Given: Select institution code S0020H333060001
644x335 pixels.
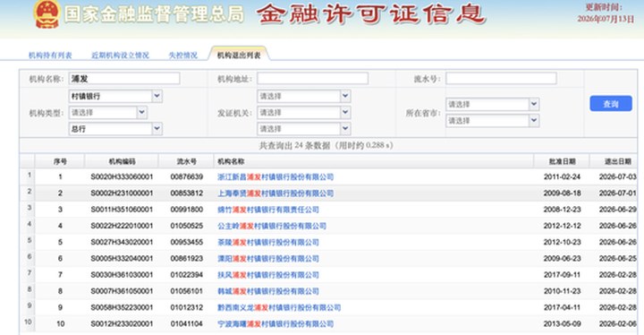Looking at the screenshot, I should 122,177.
